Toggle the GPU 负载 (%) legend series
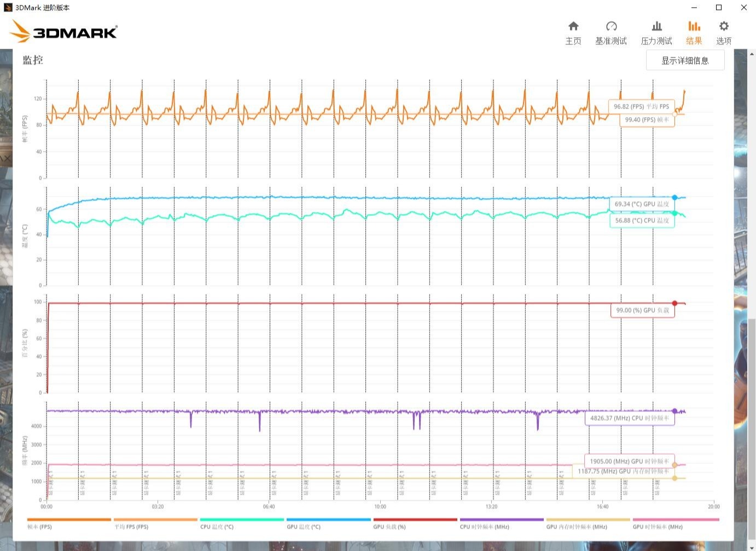Viewport: 756px width, 551px height. (x=415, y=523)
